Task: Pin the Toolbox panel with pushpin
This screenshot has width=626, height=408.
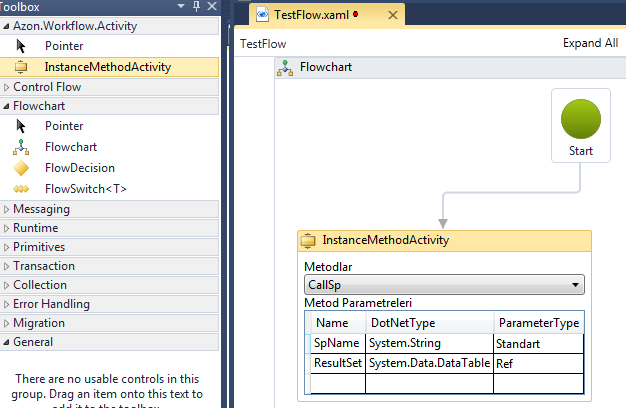Action: coord(196,6)
